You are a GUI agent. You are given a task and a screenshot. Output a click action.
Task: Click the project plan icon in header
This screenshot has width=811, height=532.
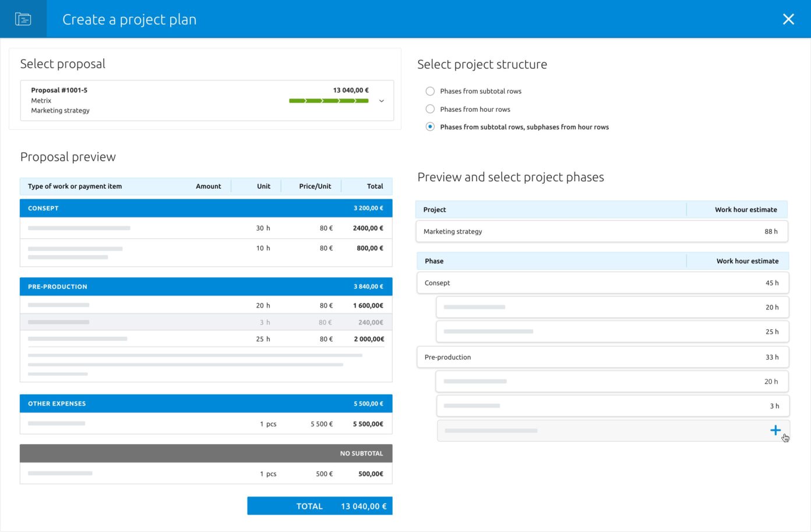(x=23, y=19)
